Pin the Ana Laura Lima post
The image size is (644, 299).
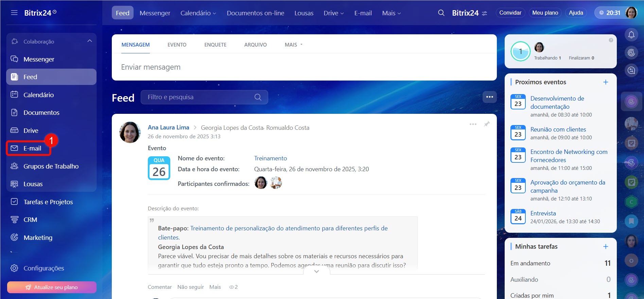pos(487,124)
